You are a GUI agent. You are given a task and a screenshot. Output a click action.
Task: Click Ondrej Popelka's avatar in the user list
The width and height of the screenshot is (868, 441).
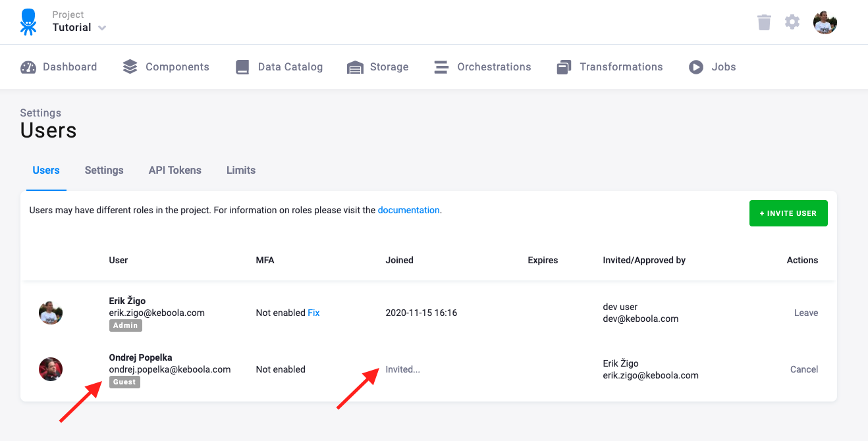pos(51,369)
